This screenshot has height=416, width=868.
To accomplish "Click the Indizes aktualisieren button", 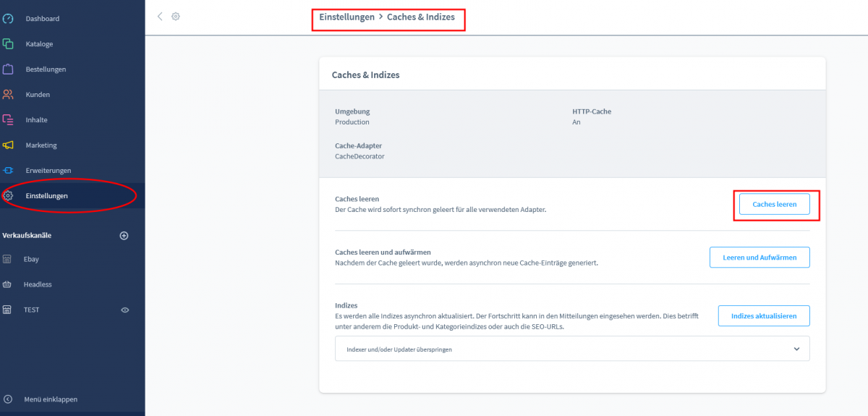I will [x=763, y=316].
